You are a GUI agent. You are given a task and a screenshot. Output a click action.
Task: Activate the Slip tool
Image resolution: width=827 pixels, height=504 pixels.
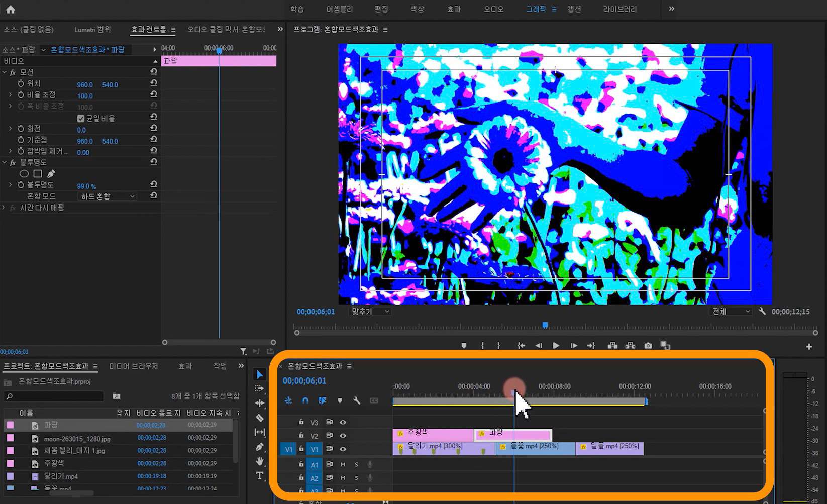pos(260,432)
